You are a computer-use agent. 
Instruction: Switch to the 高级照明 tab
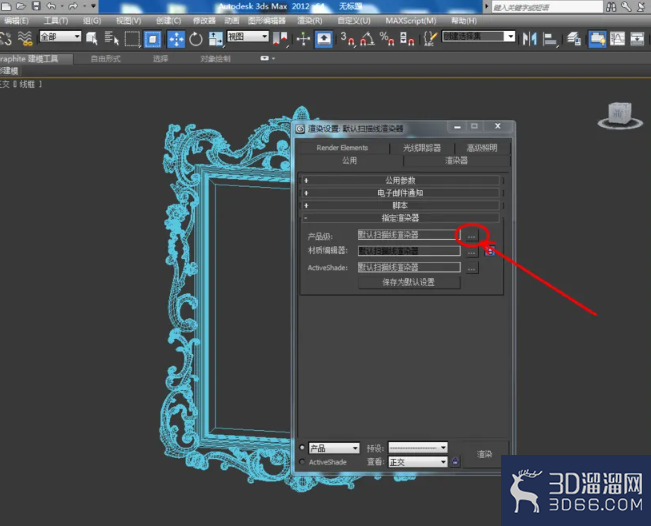[482, 148]
